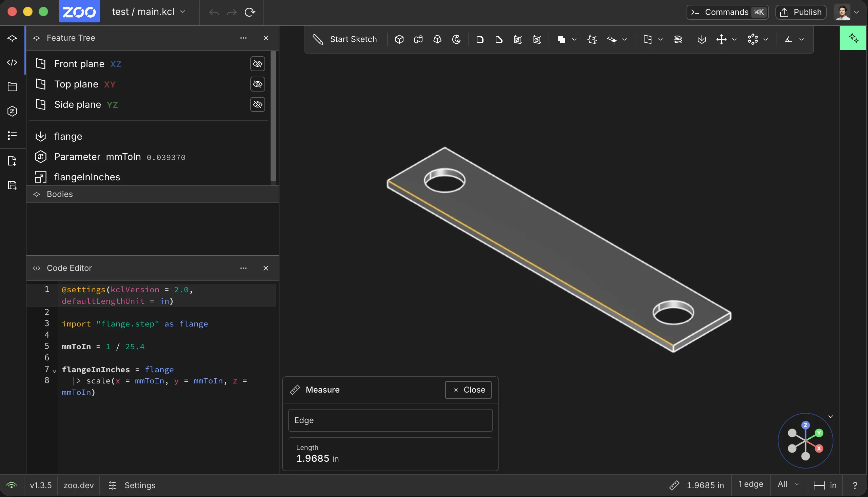Open Logs list pane in sidebar
Screen dimensions: 868x497
pyautogui.click(x=12, y=136)
